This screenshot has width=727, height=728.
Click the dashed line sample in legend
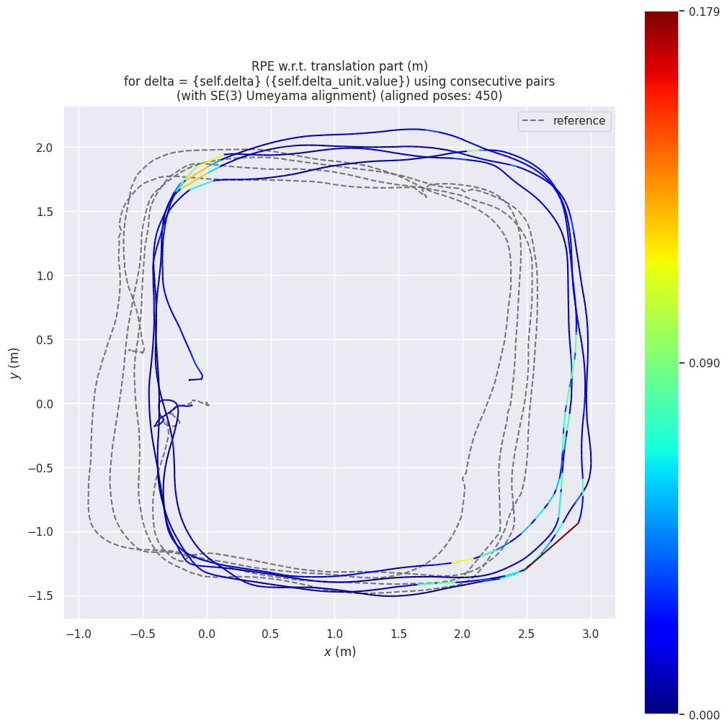pos(535,121)
